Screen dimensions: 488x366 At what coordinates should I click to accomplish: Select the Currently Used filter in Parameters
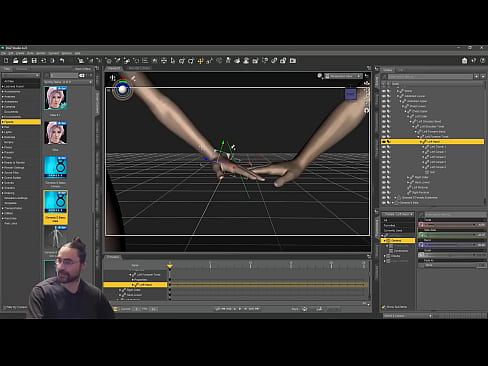(393, 230)
